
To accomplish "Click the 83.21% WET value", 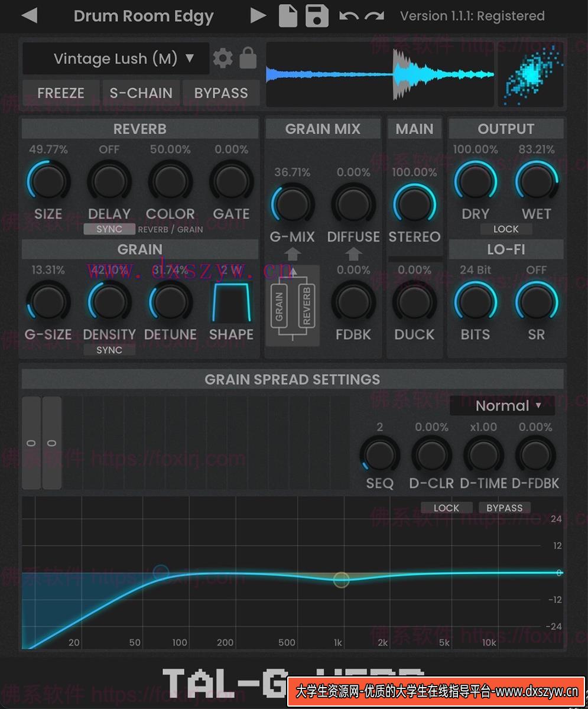I will point(537,149).
